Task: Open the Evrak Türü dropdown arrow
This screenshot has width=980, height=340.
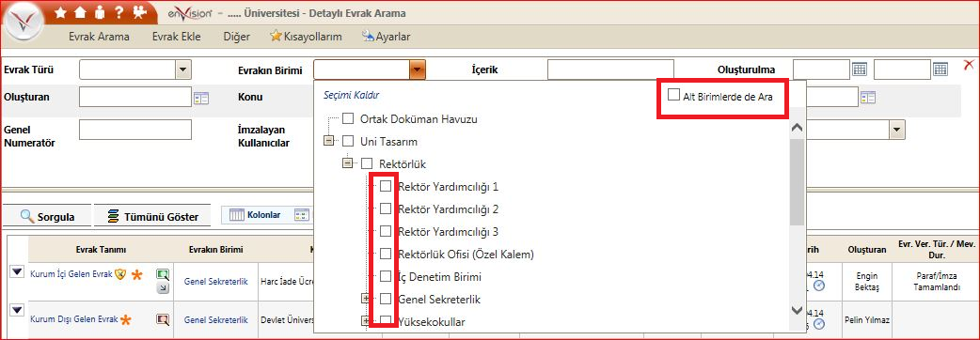Action: (182, 70)
